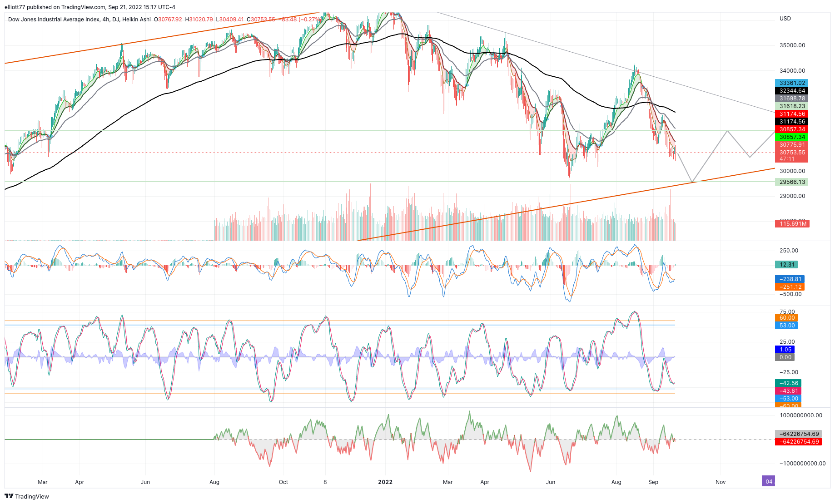The height and width of the screenshot is (504, 835).
Task: Click the -500.00 MACD axis label
Action: [x=790, y=294]
